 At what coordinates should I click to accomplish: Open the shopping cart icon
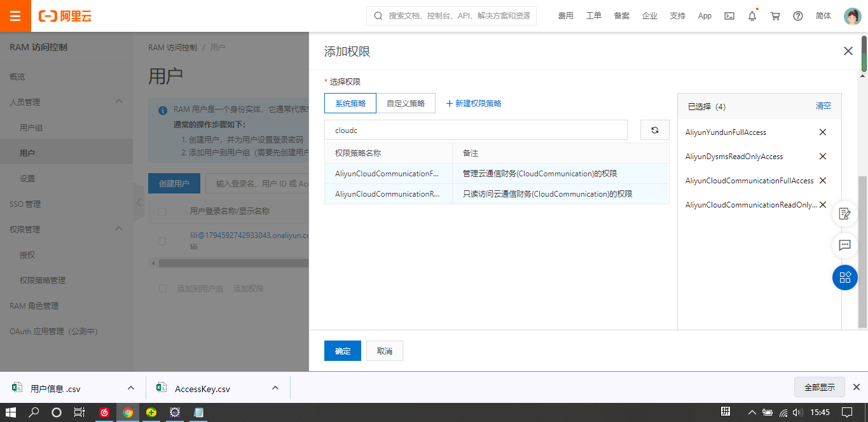(775, 16)
